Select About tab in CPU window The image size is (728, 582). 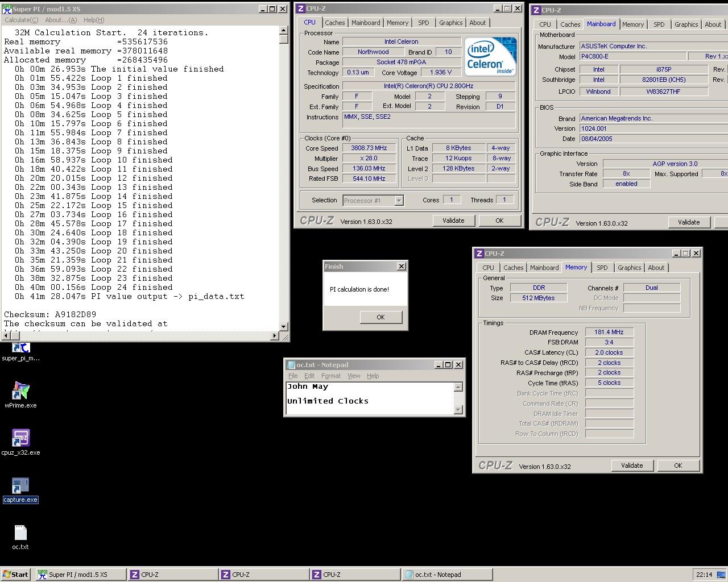[478, 23]
